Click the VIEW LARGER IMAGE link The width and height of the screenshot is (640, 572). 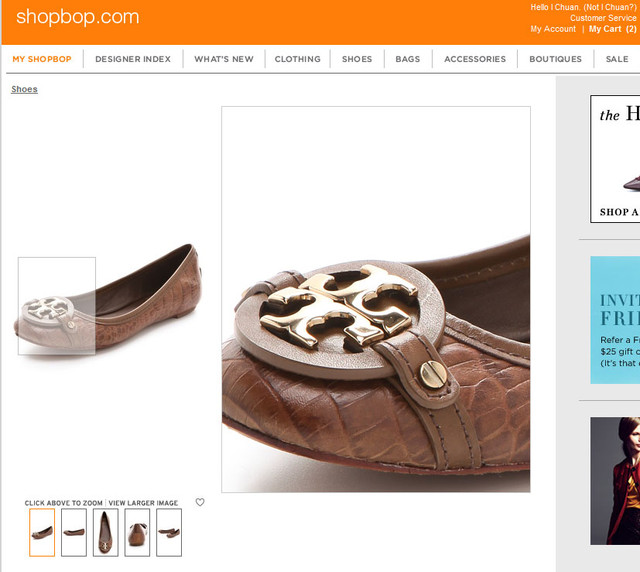pyautogui.click(x=143, y=503)
